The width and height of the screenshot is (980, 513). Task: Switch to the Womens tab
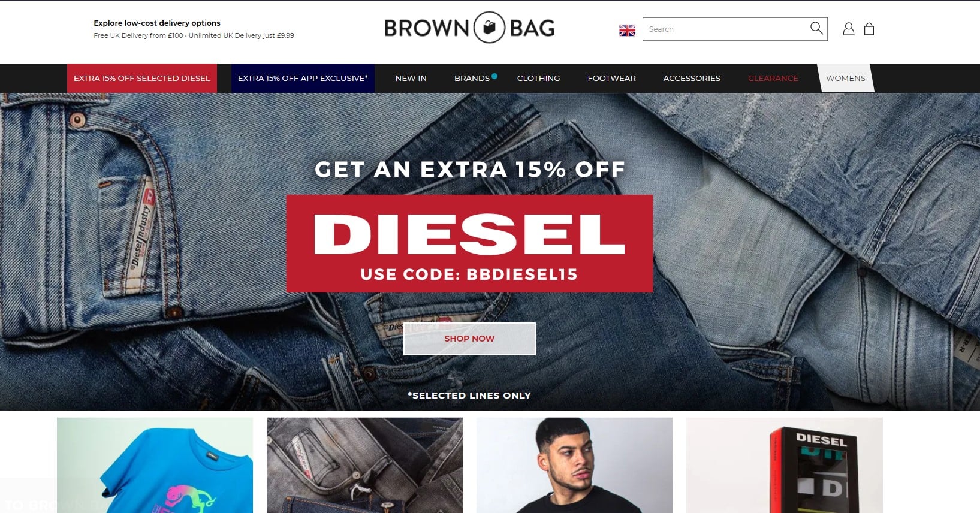[x=846, y=78]
